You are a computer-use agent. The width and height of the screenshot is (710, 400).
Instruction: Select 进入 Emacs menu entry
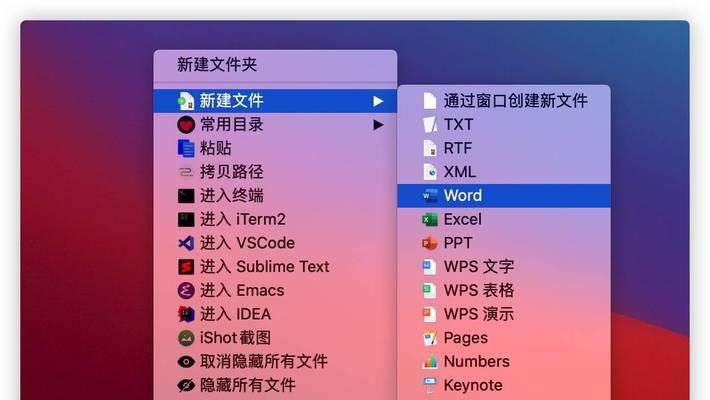(x=275, y=290)
